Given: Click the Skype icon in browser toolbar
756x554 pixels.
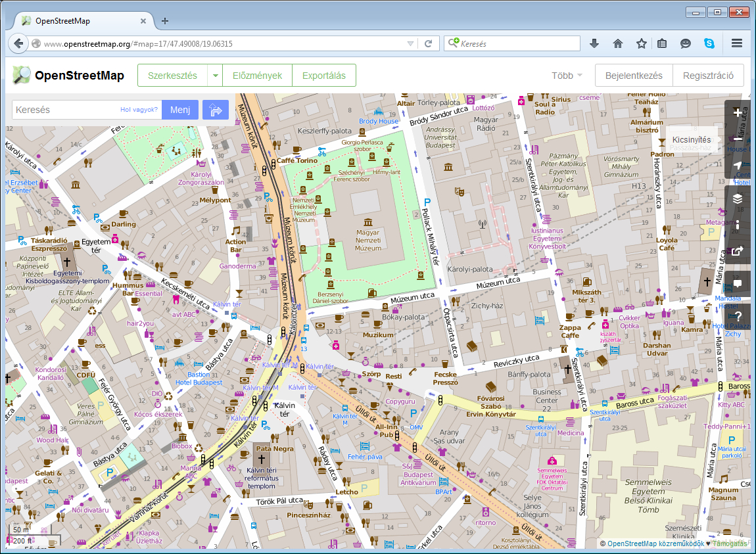Looking at the screenshot, I should click(709, 43).
